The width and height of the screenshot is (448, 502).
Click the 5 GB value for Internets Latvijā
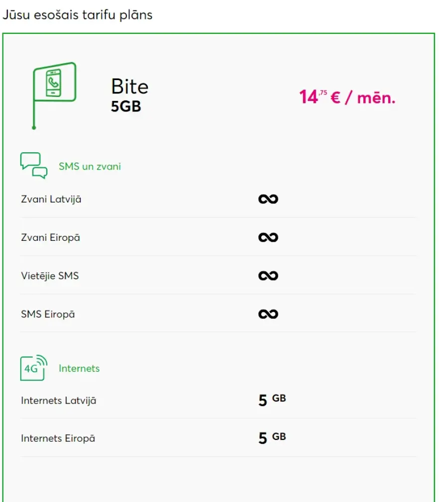tap(272, 400)
